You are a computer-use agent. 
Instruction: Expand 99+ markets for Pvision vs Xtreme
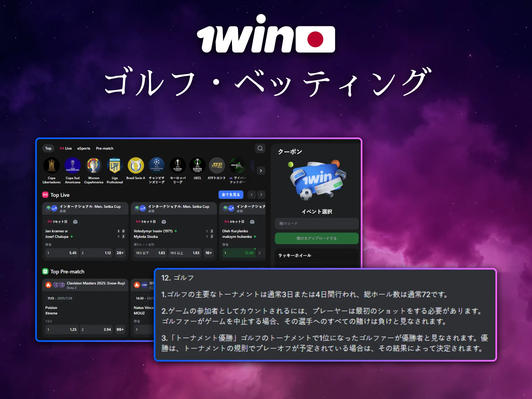[x=120, y=330]
